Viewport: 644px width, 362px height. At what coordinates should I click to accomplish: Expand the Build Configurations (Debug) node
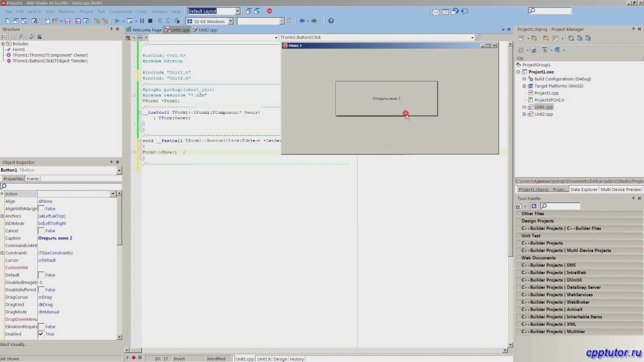point(524,79)
